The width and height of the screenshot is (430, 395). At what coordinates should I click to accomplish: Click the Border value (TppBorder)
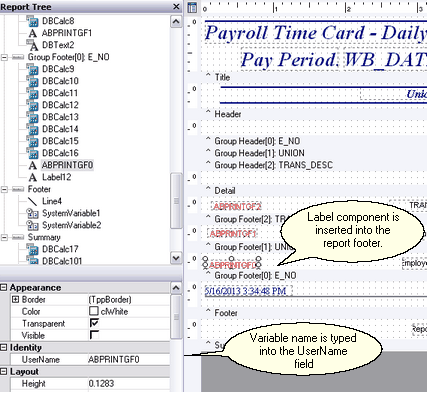click(x=128, y=299)
